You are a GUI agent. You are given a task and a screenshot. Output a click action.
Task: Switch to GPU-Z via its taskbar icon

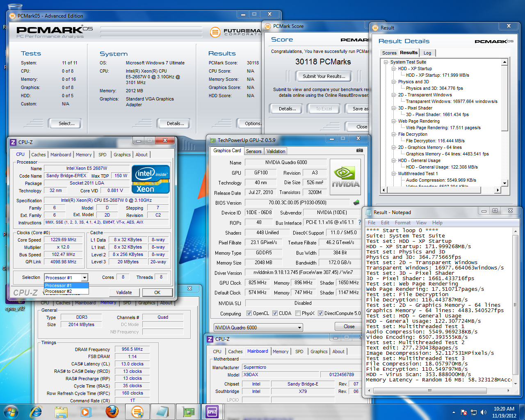point(188,412)
